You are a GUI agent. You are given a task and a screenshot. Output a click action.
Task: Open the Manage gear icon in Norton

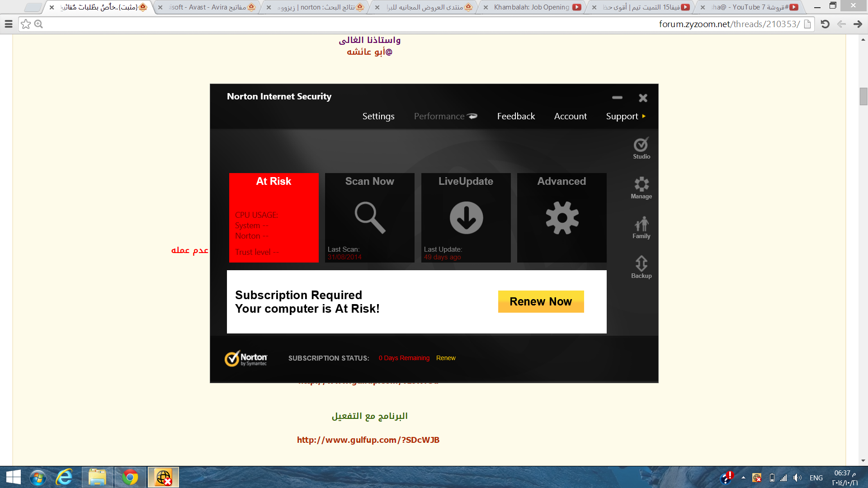pyautogui.click(x=641, y=188)
